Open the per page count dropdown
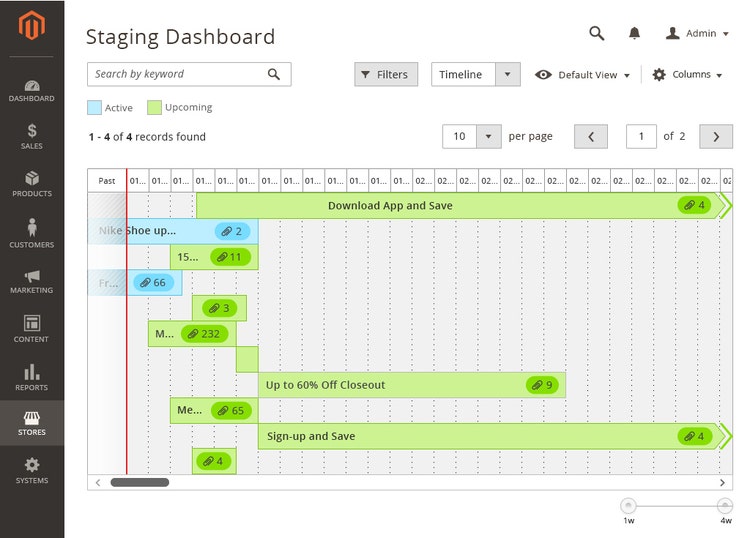This screenshot has height=538, width=750. [x=489, y=137]
